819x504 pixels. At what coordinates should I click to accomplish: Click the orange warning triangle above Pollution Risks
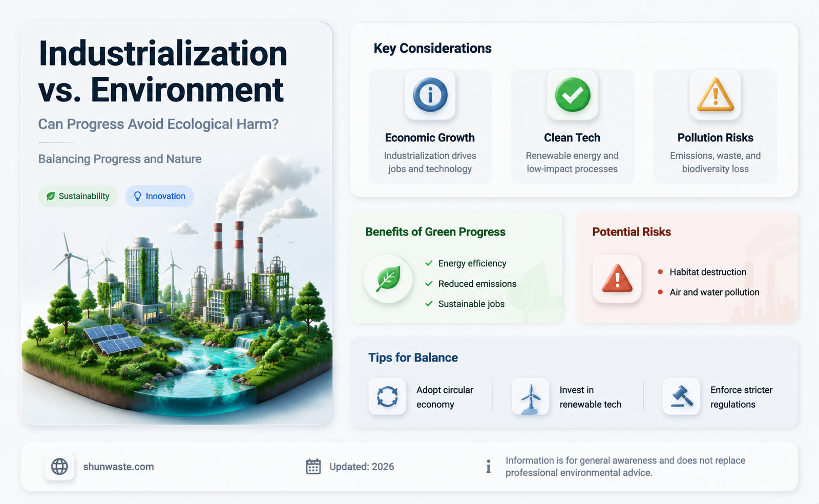(716, 95)
